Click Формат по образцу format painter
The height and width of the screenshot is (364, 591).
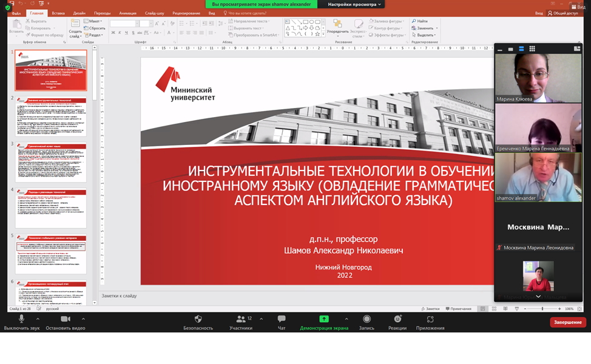click(x=44, y=35)
